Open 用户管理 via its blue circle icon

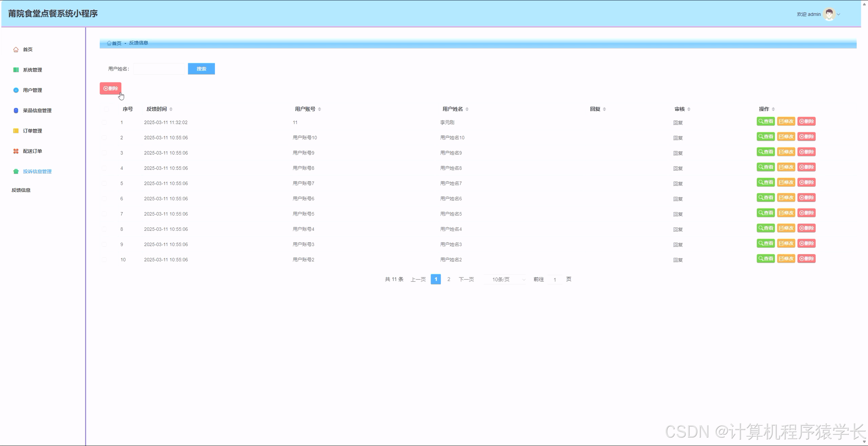16,90
